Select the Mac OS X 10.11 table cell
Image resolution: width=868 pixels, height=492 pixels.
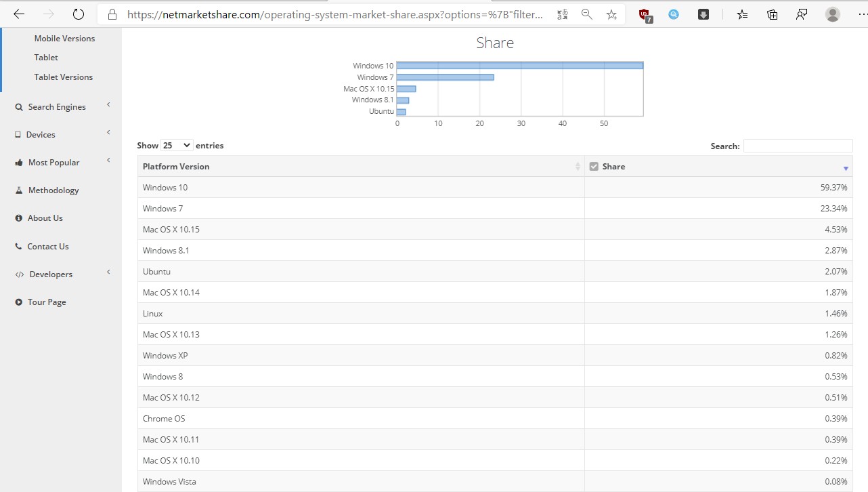click(361, 440)
